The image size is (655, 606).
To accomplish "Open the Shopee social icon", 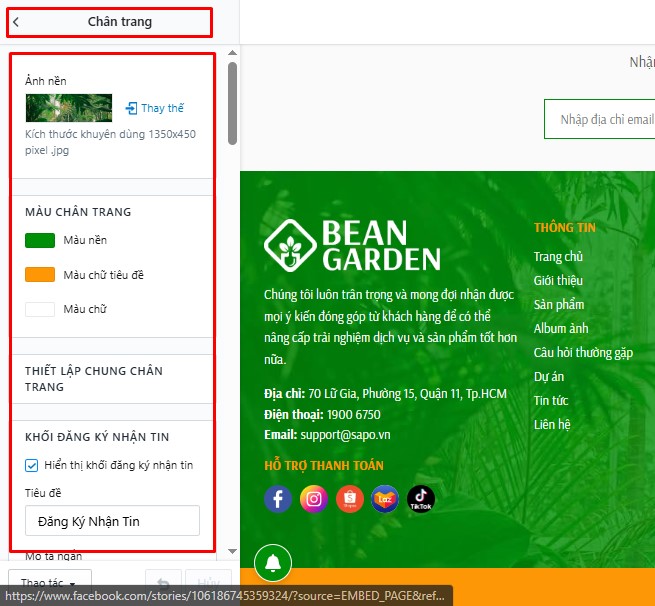I will click(x=350, y=499).
